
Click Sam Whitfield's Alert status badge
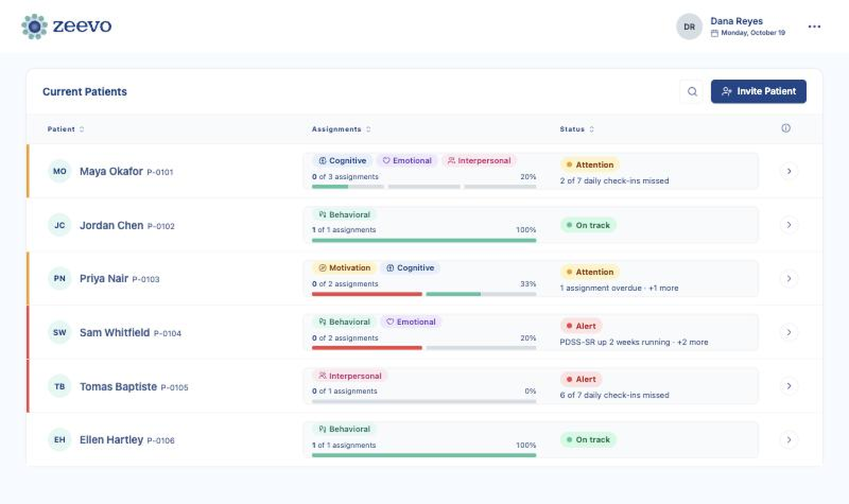(581, 326)
